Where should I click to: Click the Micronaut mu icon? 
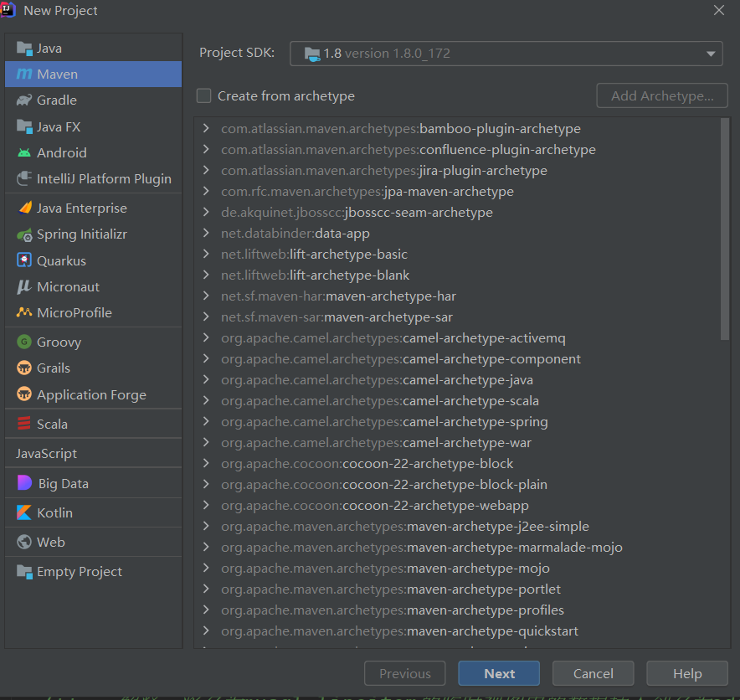coord(24,286)
